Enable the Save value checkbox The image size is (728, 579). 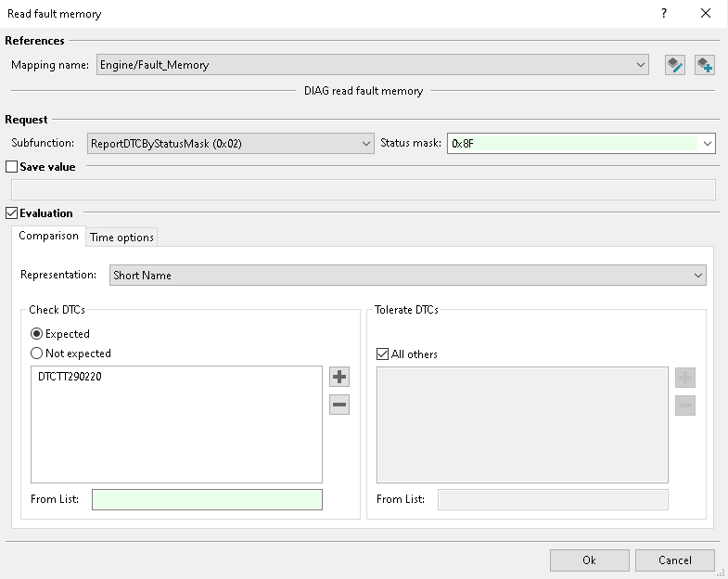point(12,167)
